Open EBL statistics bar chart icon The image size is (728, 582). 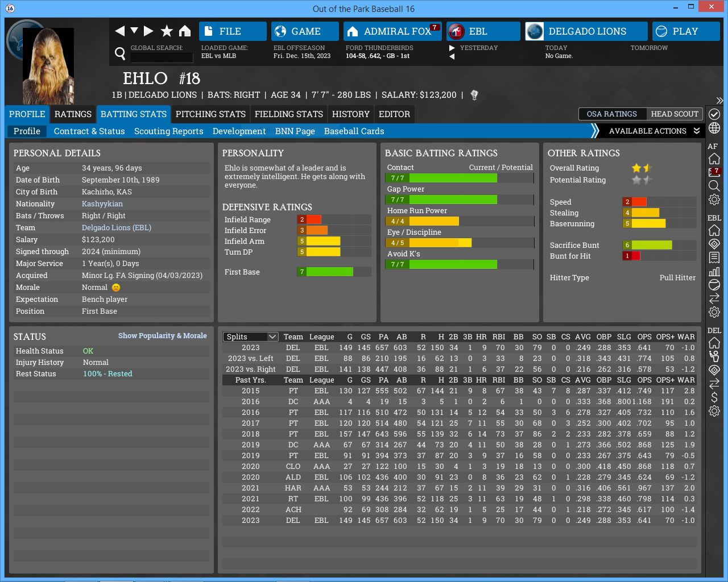click(x=714, y=271)
